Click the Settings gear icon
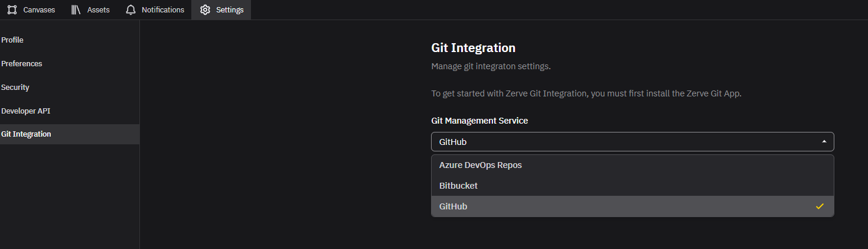 point(205,10)
